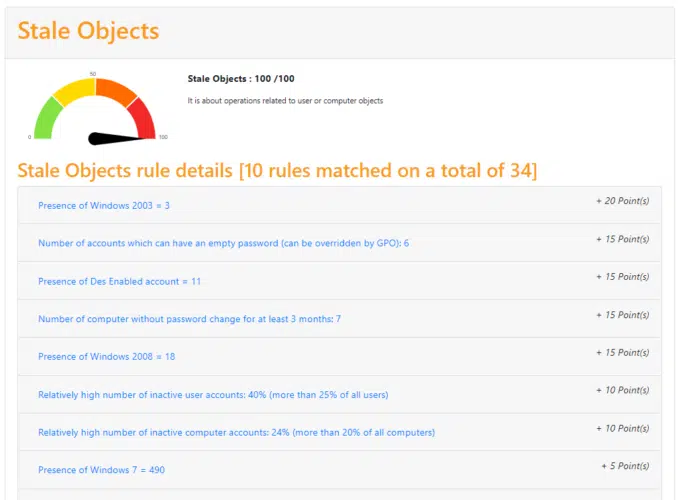Expand Presence of Des Enabled account rule
The width and height of the screenshot is (683, 500).
tap(119, 281)
